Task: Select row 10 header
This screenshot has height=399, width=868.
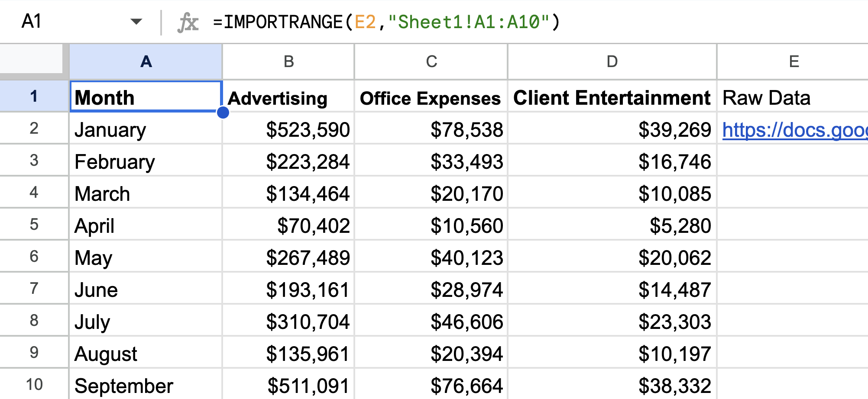Action: (34, 384)
